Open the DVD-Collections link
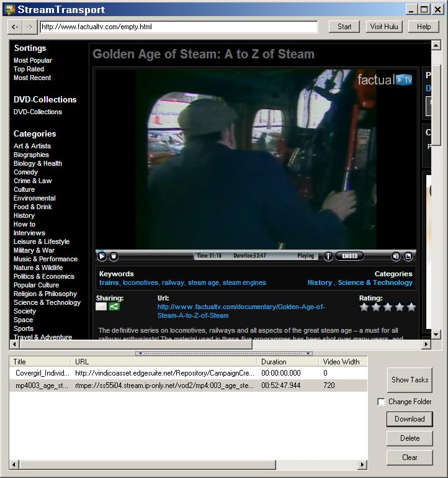 point(37,112)
